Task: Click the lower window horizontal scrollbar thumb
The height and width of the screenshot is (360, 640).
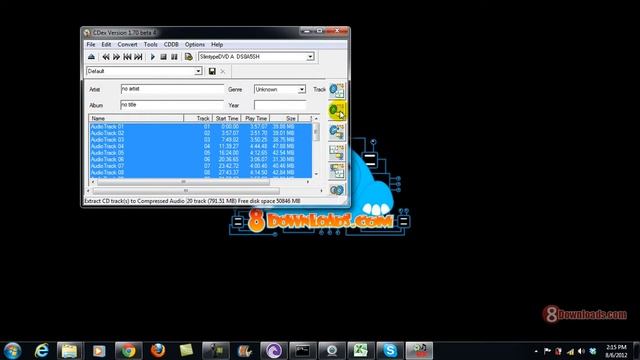Action: [x=186, y=191]
